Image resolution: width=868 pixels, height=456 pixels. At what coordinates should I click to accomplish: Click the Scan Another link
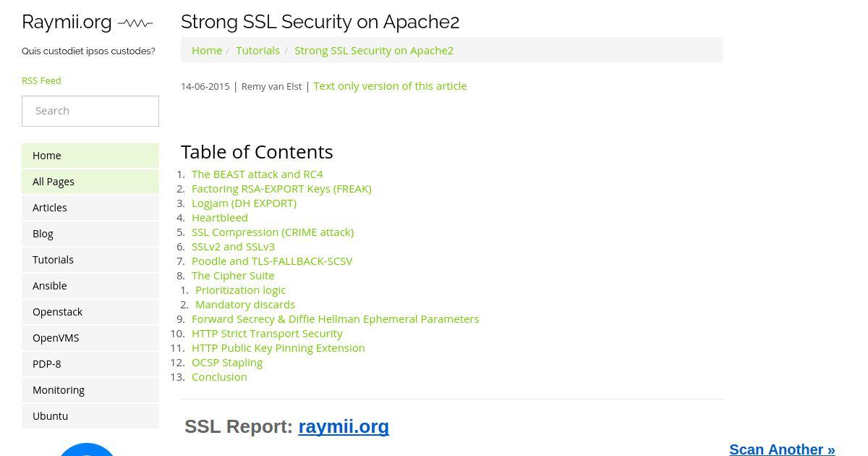[x=782, y=449]
